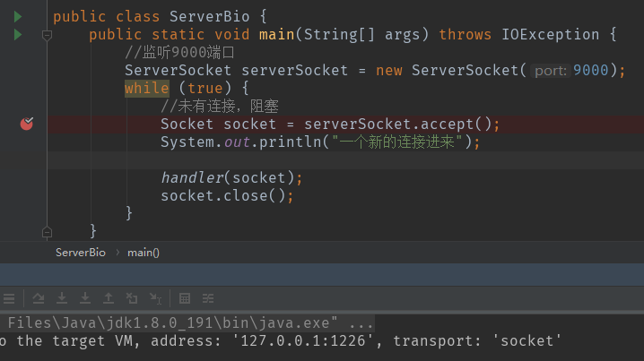
Task: Click the '//监听9000端口' comment
Action: click(179, 53)
